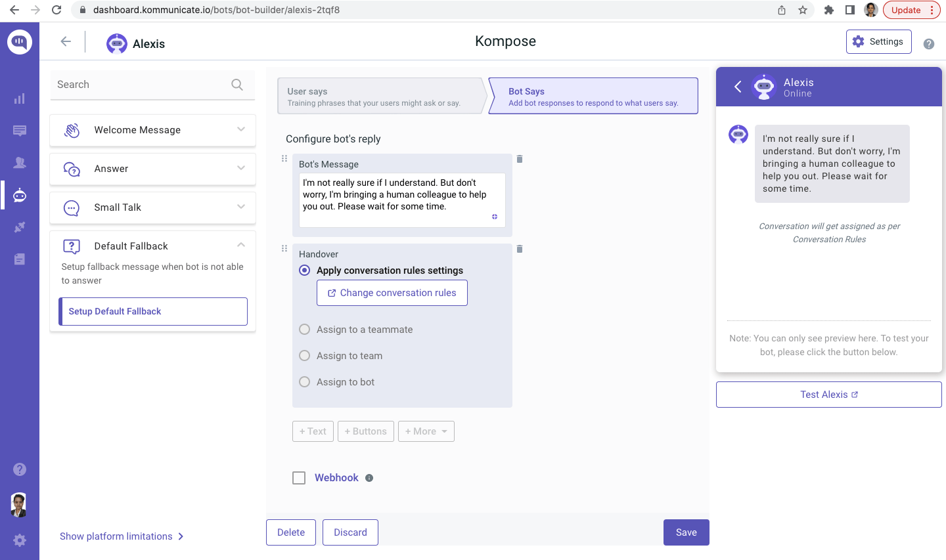Click the browser address bar URL
This screenshot has width=946, height=560.
pos(216,10)
